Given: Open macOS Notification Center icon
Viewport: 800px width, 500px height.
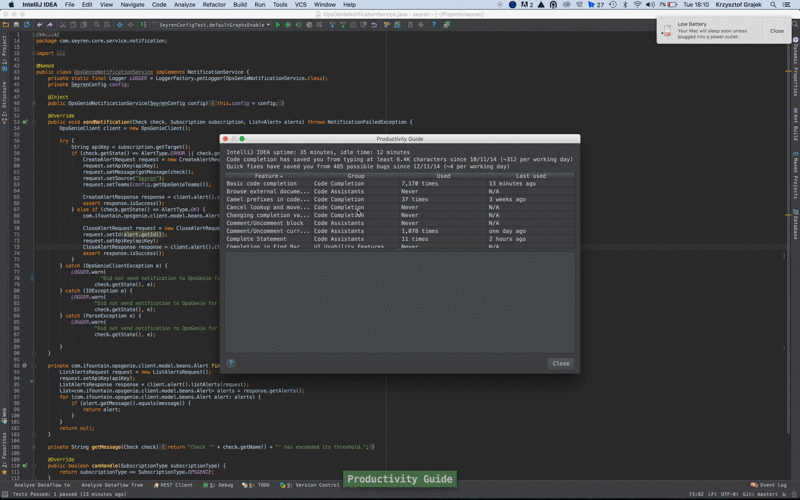Looking at the screenshot, I should 787,5.
